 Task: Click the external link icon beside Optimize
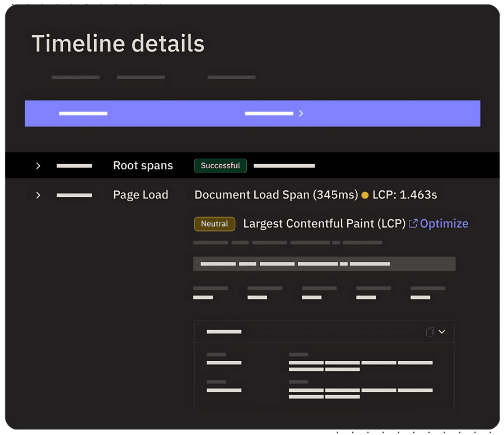click(x=413, y=224)
